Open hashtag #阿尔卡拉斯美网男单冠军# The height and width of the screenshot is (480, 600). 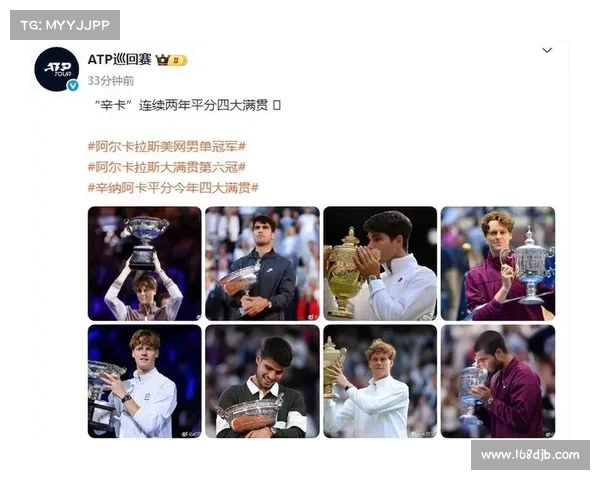point(167,146)
